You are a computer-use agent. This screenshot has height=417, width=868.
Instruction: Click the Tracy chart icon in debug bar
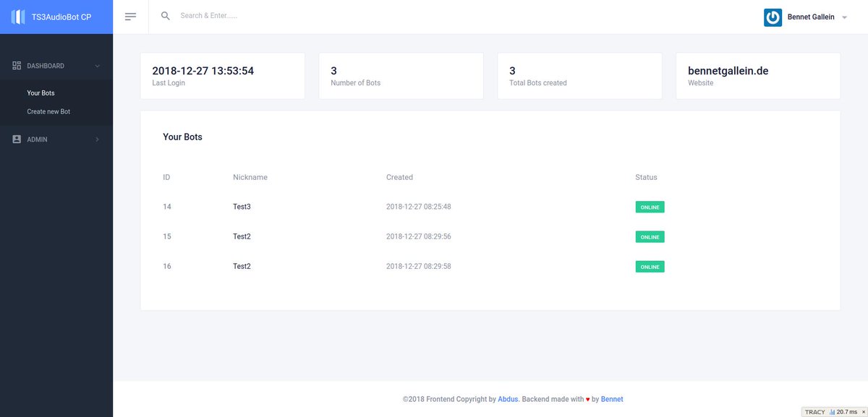click(832, 412)
